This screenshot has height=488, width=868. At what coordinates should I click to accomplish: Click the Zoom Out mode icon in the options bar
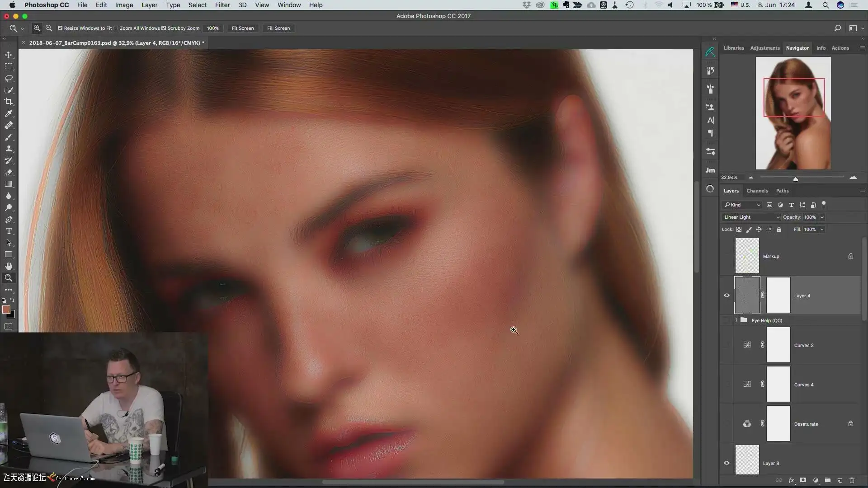click(x=49, y=28)
